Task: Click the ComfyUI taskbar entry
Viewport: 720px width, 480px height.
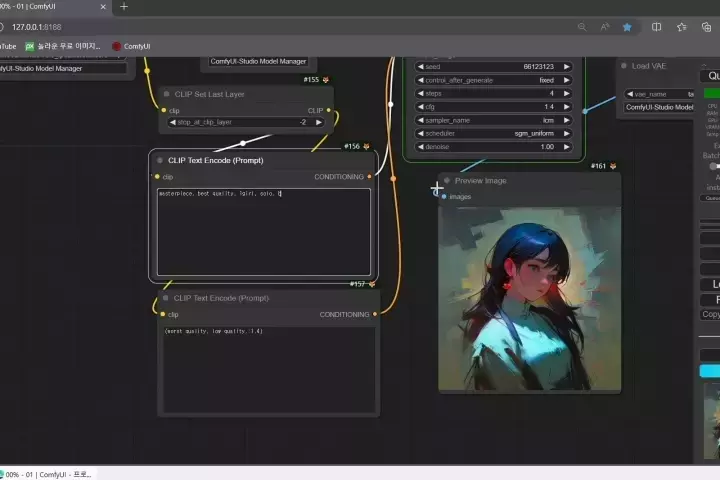Action: (48, 474)
